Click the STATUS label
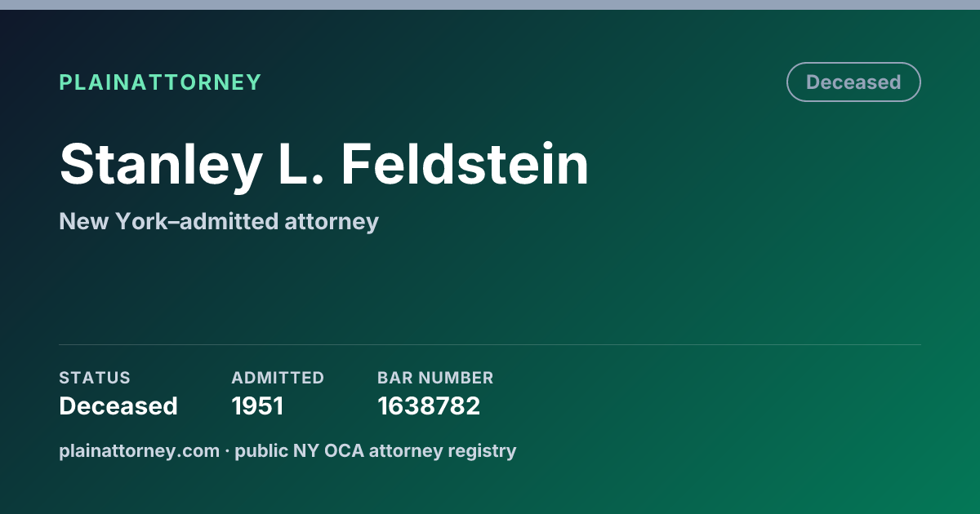 click(95, 378)
